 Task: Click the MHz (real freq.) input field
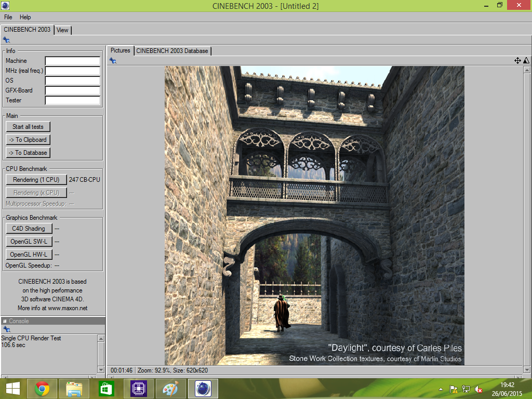click(x=73, y=71)
